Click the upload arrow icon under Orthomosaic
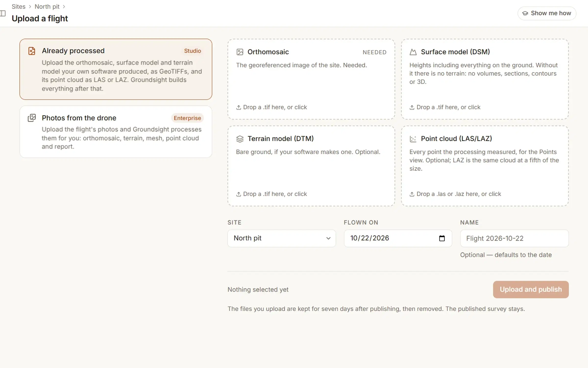 [239, 107]
